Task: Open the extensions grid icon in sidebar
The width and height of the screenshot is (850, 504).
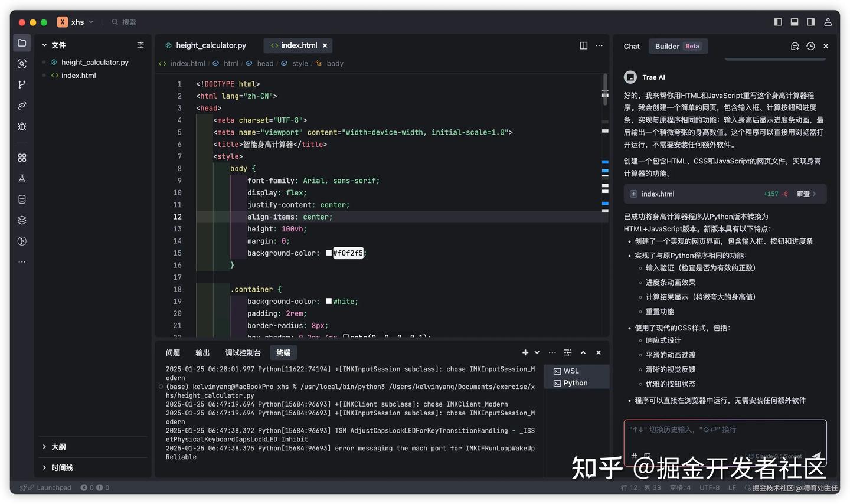Action: click(x=22, y=158)
